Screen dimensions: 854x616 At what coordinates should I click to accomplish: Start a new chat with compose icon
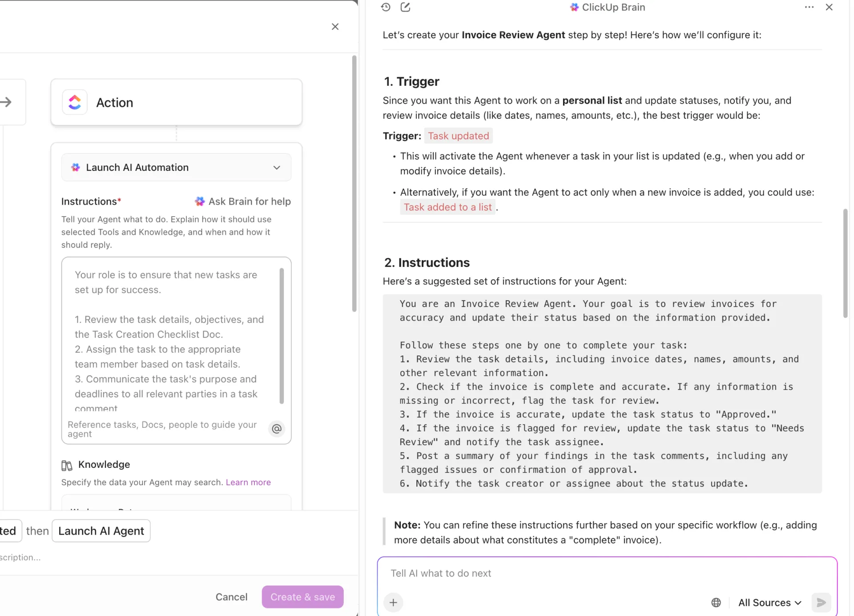point(405,7)
